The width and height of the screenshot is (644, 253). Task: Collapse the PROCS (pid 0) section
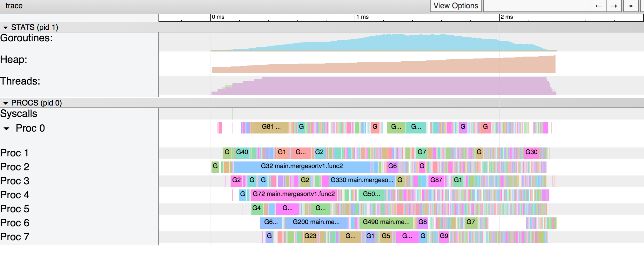tap(5, 103)
